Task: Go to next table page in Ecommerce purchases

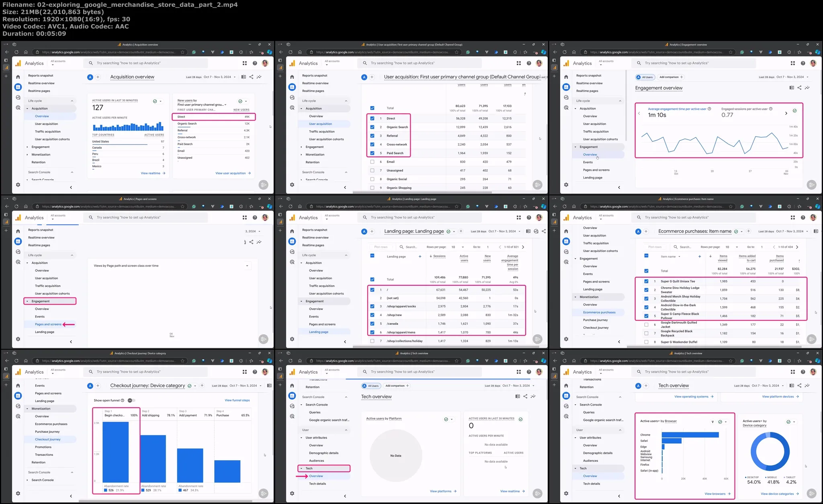Action: point(797,247)
